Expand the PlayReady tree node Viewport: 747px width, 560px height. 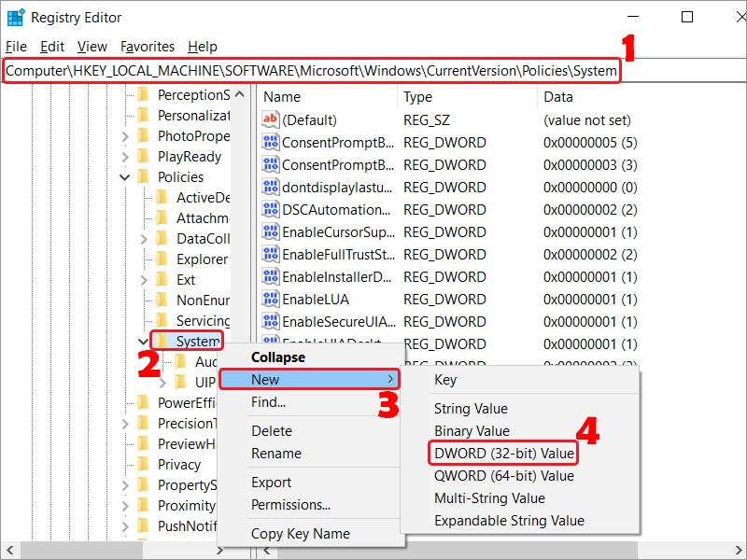[x=125, y=157]
